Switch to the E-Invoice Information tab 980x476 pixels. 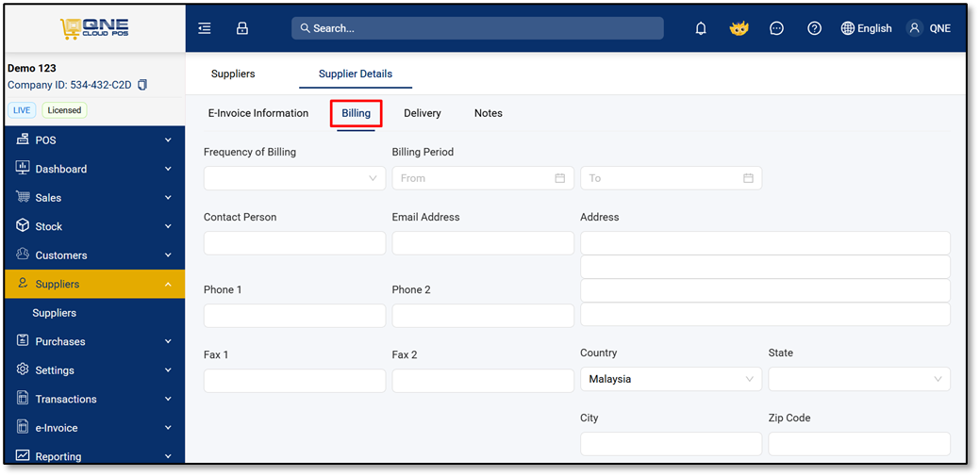click(x=258, y=114)
